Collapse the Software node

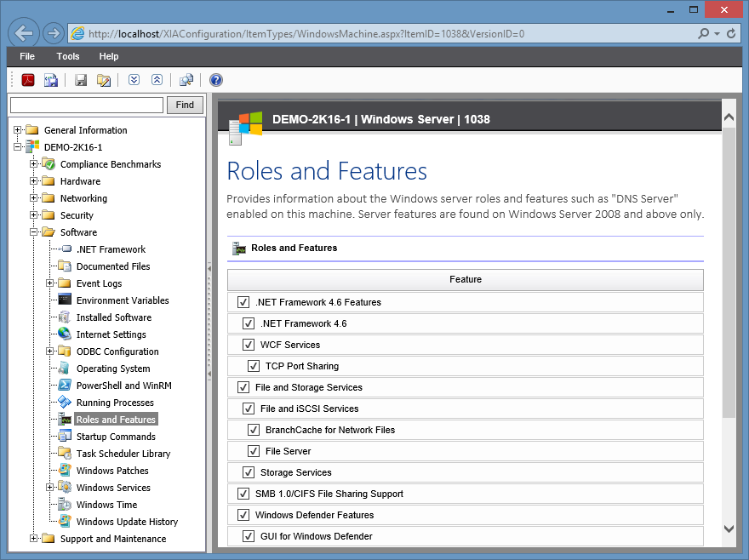33,232
